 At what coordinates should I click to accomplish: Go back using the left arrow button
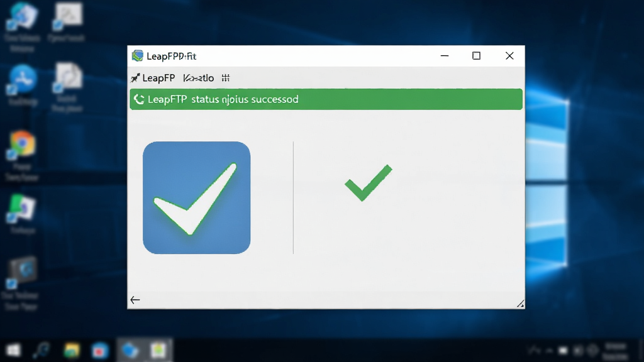point(135,300)
